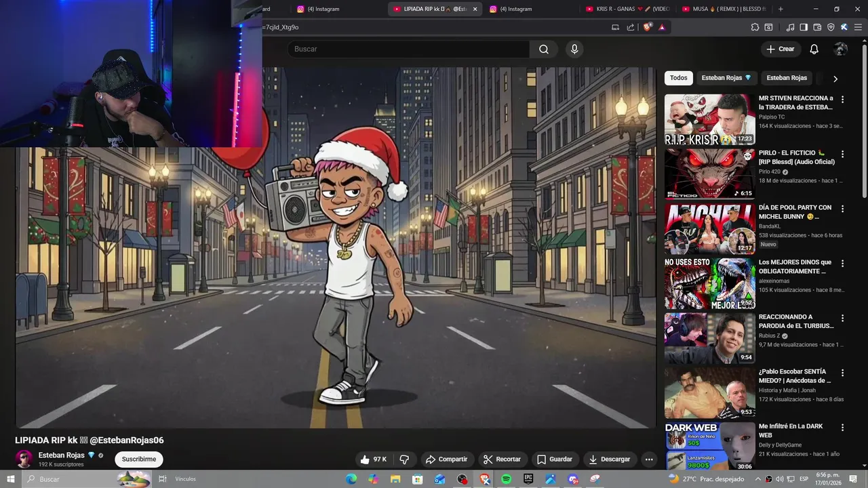
Task: Open options for Los MEJORES DINOS video
Action: pyautogui.click(x=842, y=263)
